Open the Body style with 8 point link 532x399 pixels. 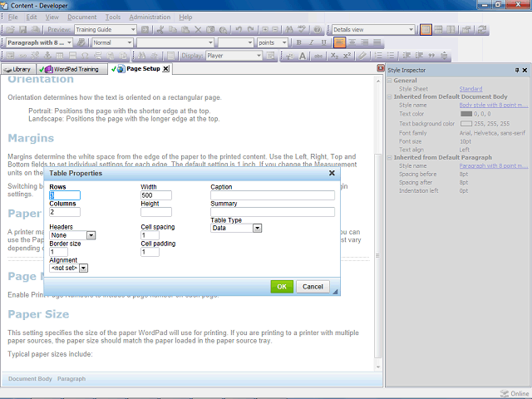click(494, 106)
